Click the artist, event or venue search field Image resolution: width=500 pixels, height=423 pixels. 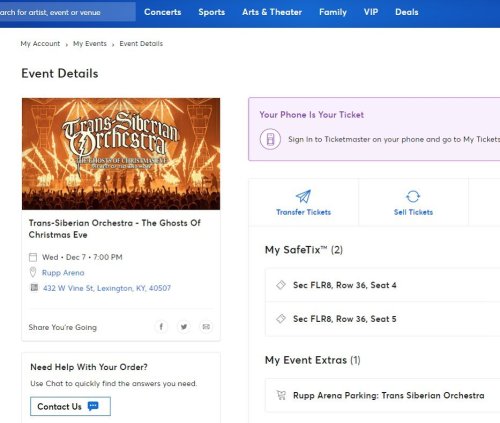(68, 12)
